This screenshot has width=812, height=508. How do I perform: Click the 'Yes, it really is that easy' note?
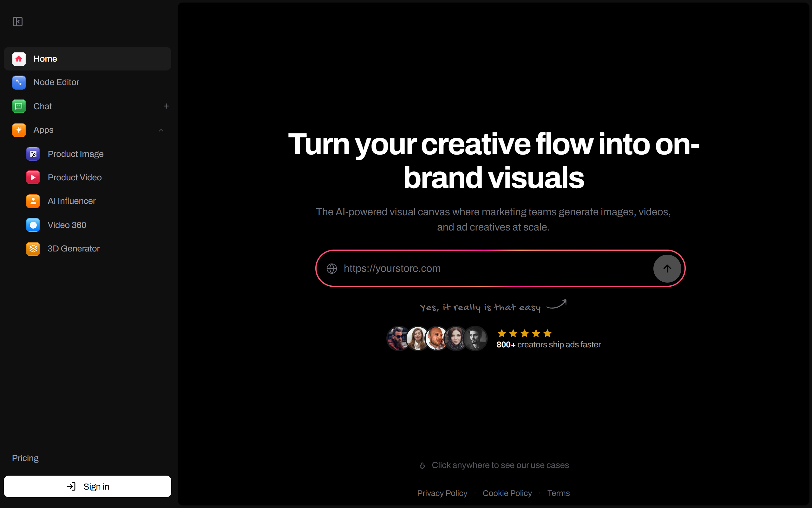[x=480, y=307]
